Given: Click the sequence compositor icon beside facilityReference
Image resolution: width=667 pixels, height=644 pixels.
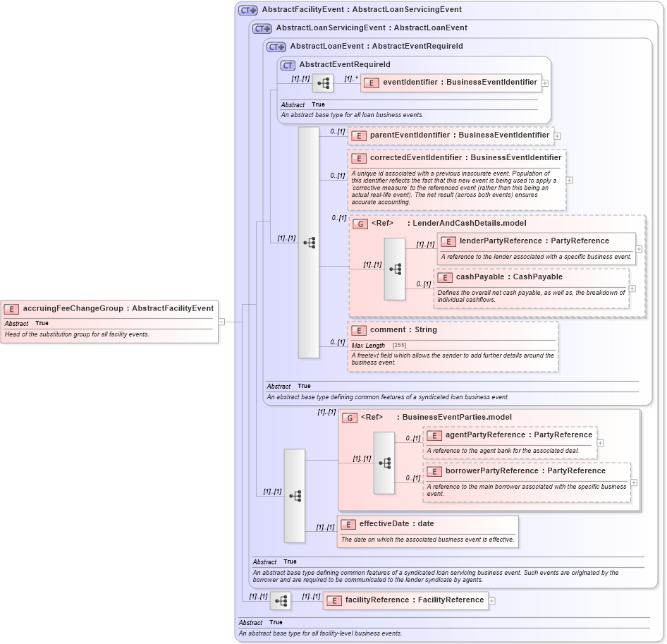Looking at the screenshot, I should click(x=281, y=600).
